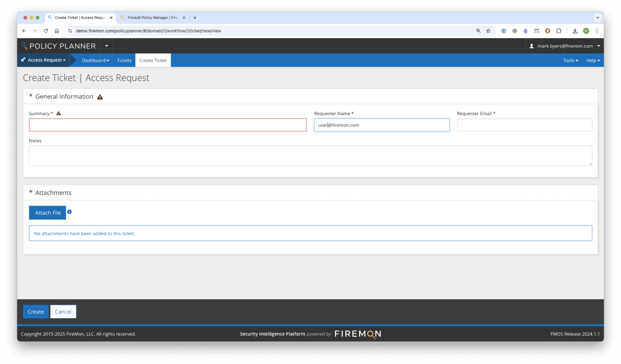Click the warning icon next to General Information
Image resolution: width=621 pixels, height=364 pixels.
tap(100, 97)
